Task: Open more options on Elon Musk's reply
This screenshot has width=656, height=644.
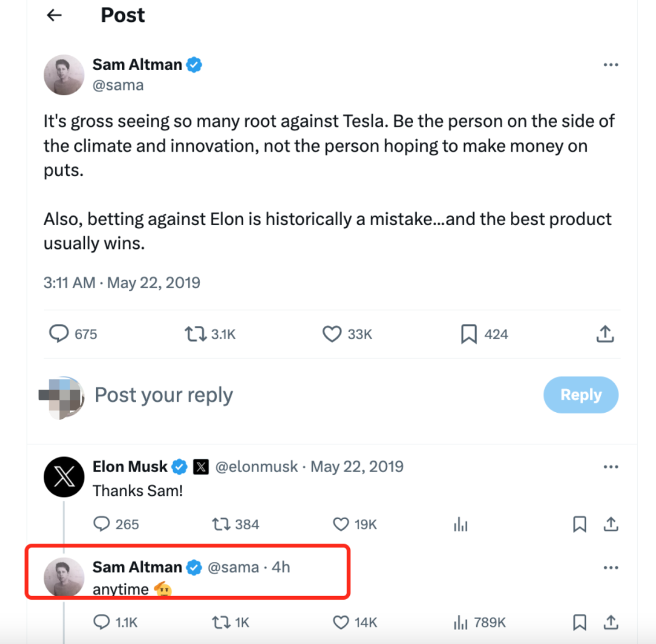Action: [x=610, y=467]
